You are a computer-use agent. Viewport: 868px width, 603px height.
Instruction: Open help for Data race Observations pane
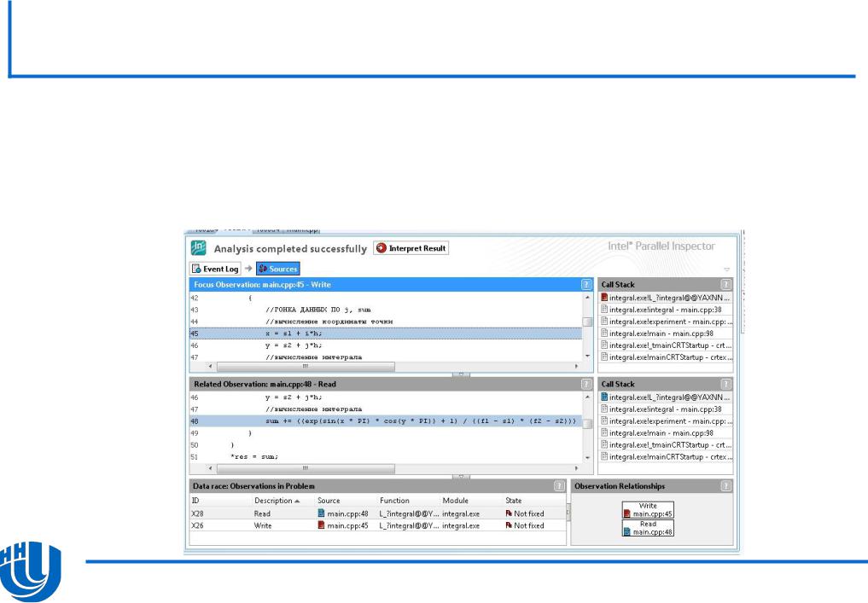tap(559, 485)
